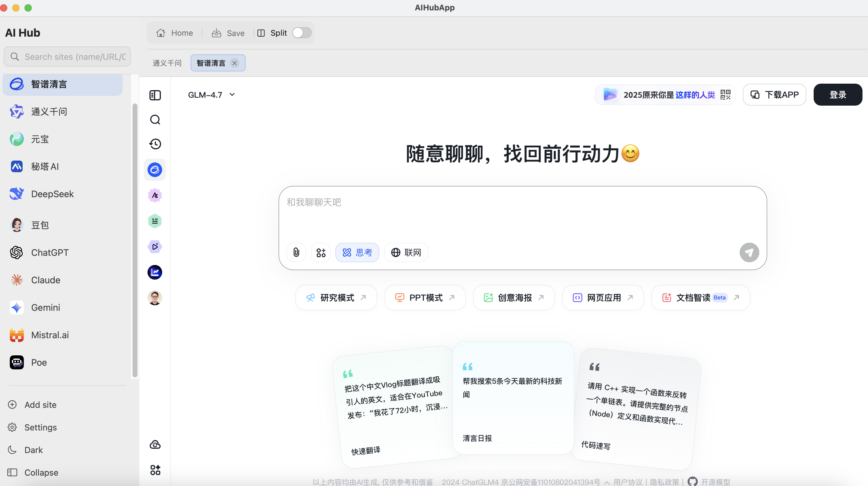Viewport: 868px width, 486px height.
Task: Open the user avatar icon in sidebar
Action: [x=155, y=298]
